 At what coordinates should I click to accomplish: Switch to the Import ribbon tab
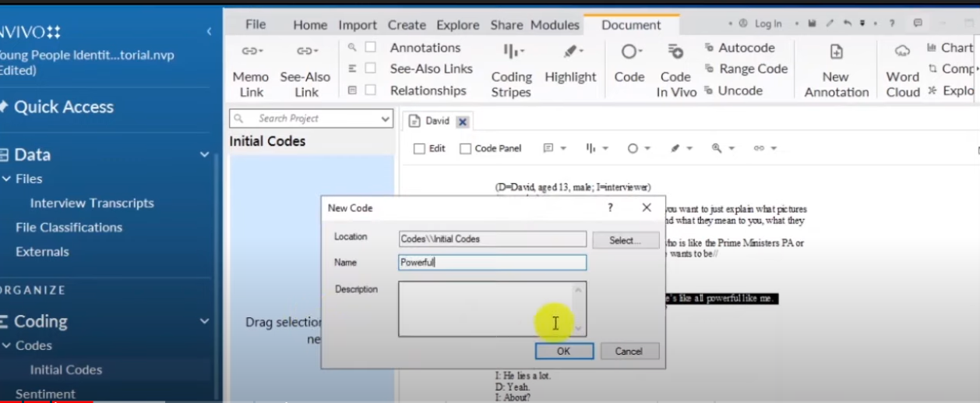[358, 25]
